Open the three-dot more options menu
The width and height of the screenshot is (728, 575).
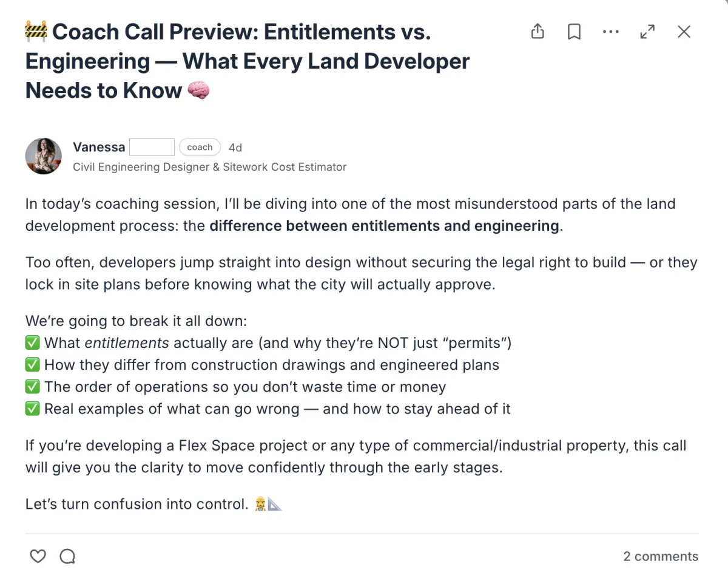pyautogui.click(x=610, y=32)
